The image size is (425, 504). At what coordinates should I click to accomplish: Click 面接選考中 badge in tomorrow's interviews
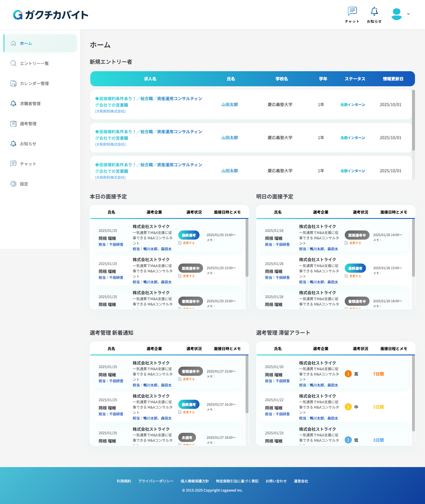point(357,235)
